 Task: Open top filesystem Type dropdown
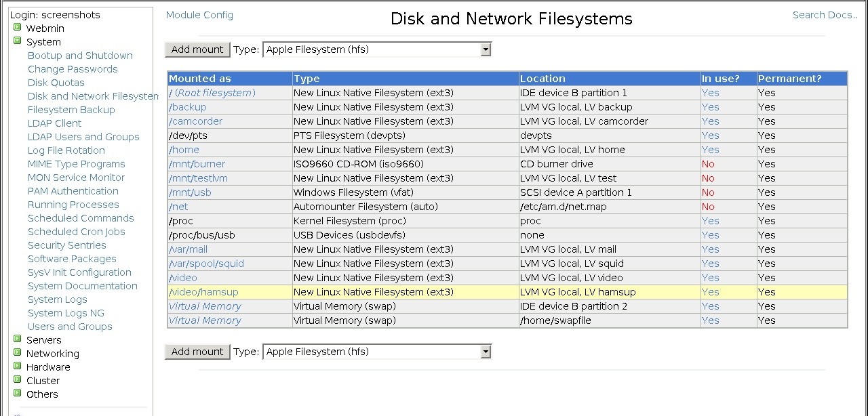(x=485, y=49)
